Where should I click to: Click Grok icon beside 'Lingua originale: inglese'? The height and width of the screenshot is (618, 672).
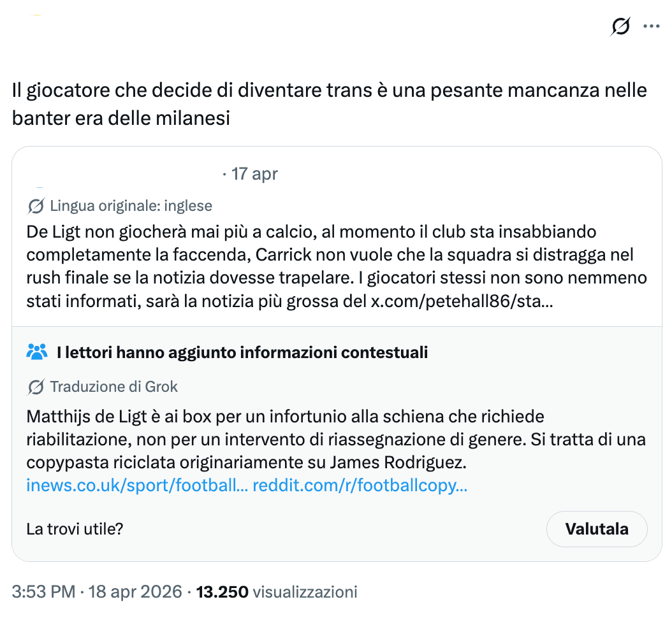pos(36,206)
